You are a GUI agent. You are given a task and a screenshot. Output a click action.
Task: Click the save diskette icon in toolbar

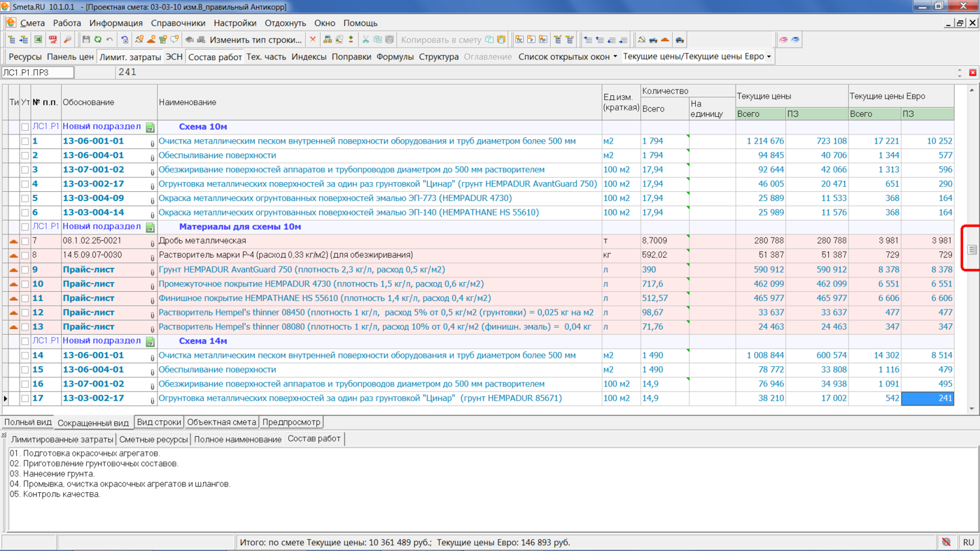click(x=86, y=40)
